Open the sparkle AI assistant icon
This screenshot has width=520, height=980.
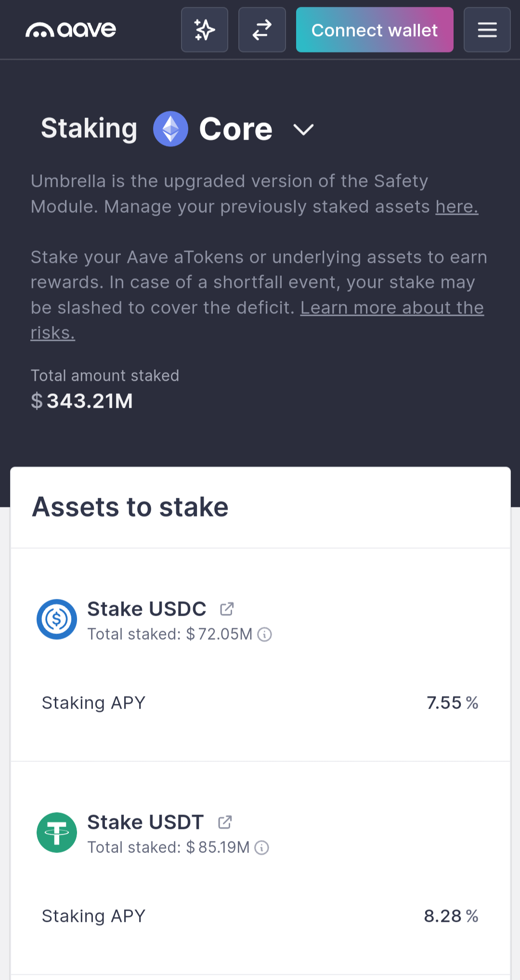(x=205, y=30)
